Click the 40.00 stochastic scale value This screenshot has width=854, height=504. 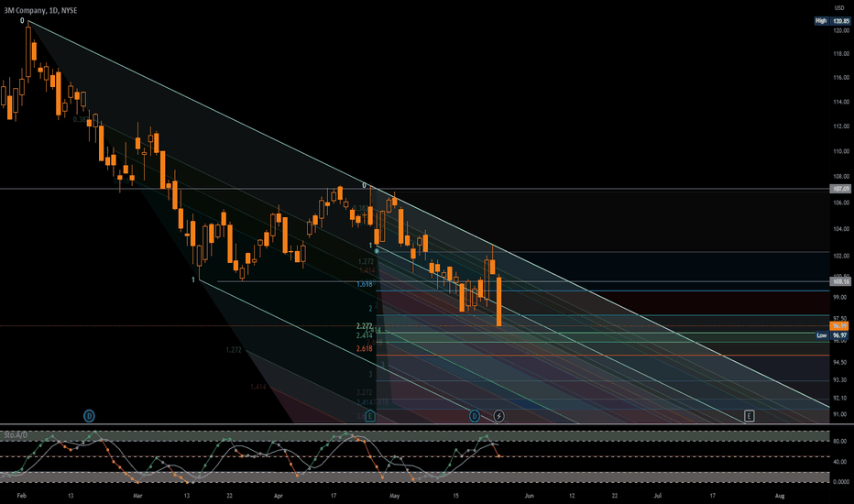(840, 462)
